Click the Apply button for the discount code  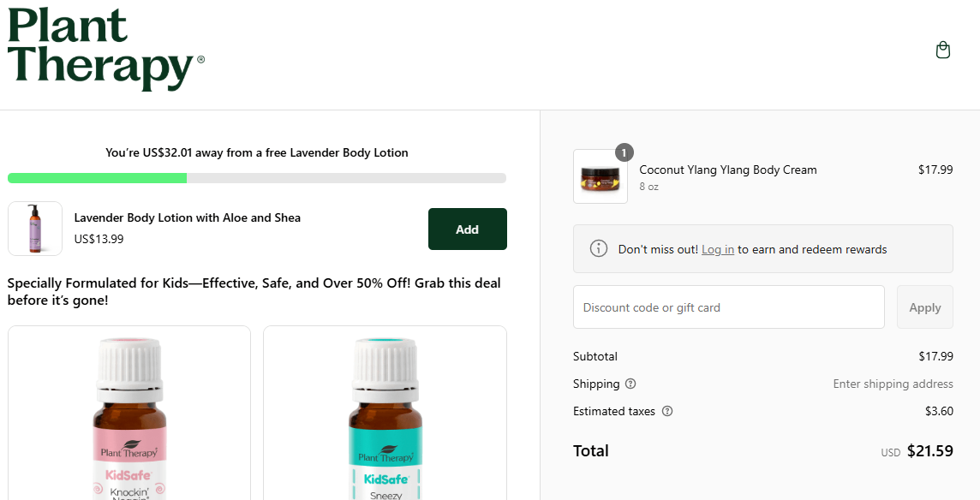tap(924, 307)
